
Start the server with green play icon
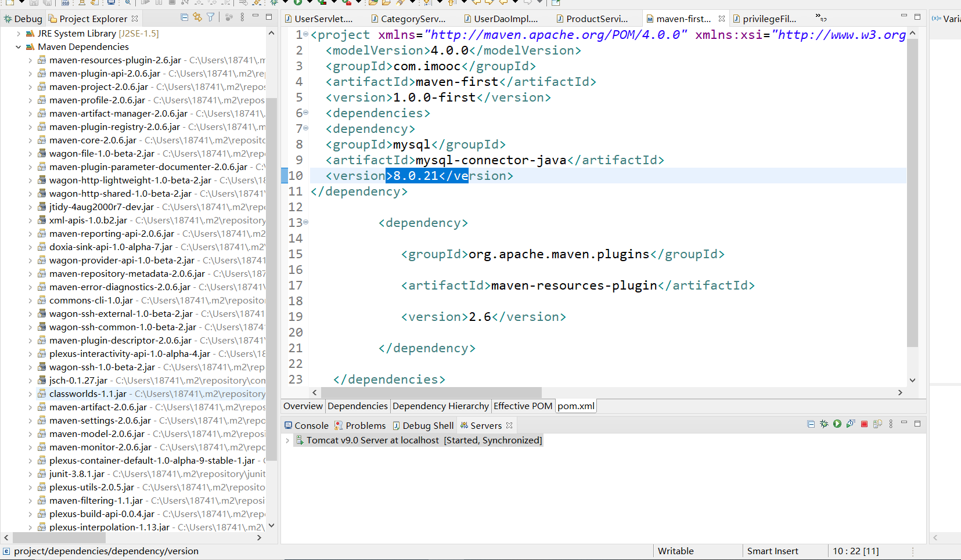click(x=837, y=424)
